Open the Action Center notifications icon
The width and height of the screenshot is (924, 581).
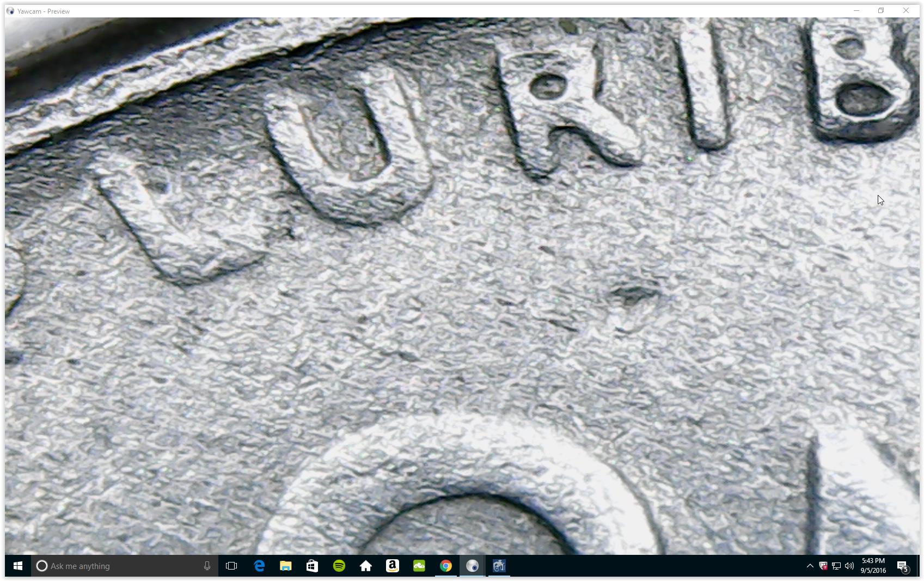click(x=903, y=566)
